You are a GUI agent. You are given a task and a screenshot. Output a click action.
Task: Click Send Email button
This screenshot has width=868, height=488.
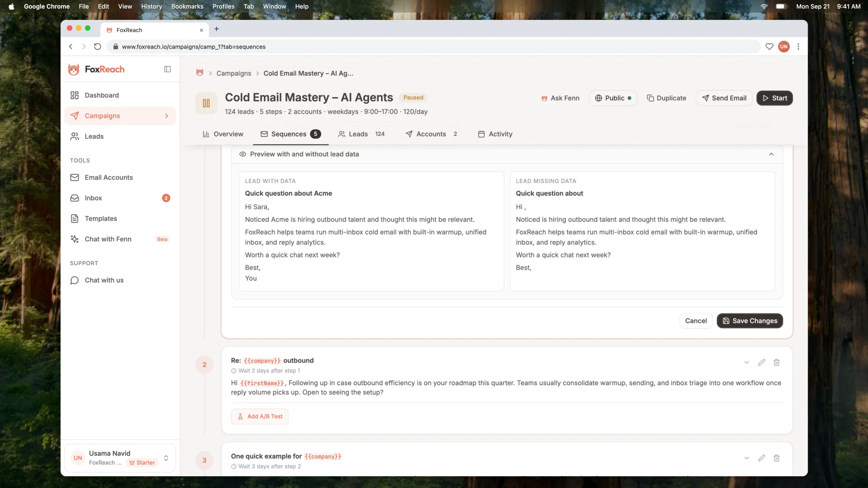pos(724,98)
